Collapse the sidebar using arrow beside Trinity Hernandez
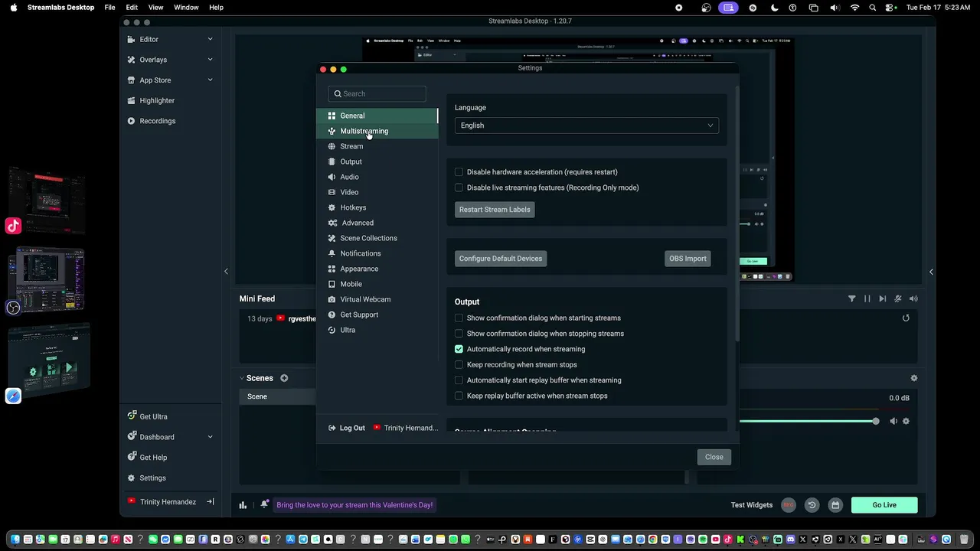 211,502
